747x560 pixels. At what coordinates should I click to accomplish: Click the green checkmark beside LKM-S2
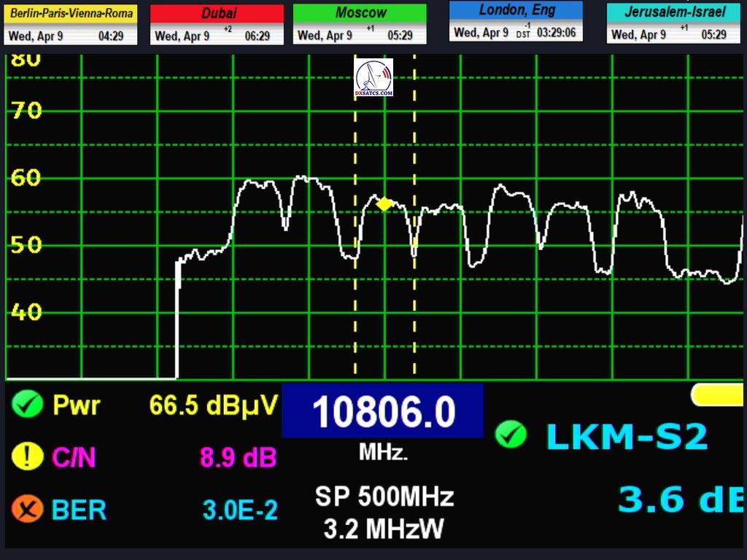pos(511,435)
